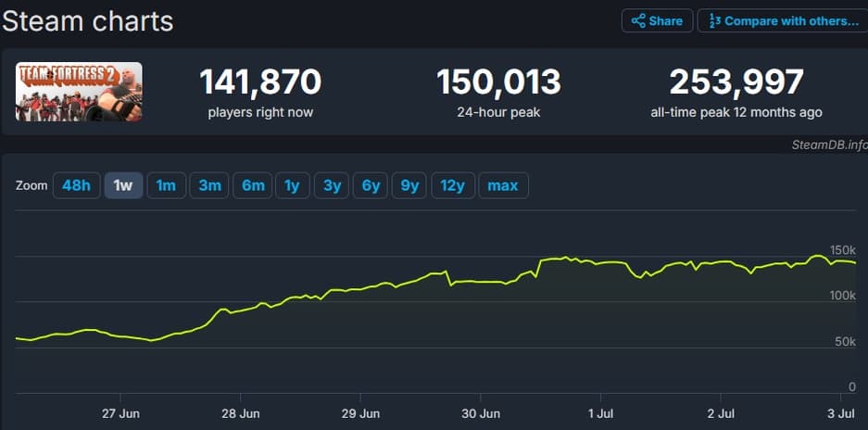This screenshot has width=868, height=430.
Task: Choose the 3y zoom option
Action: (x=332, y=185)
